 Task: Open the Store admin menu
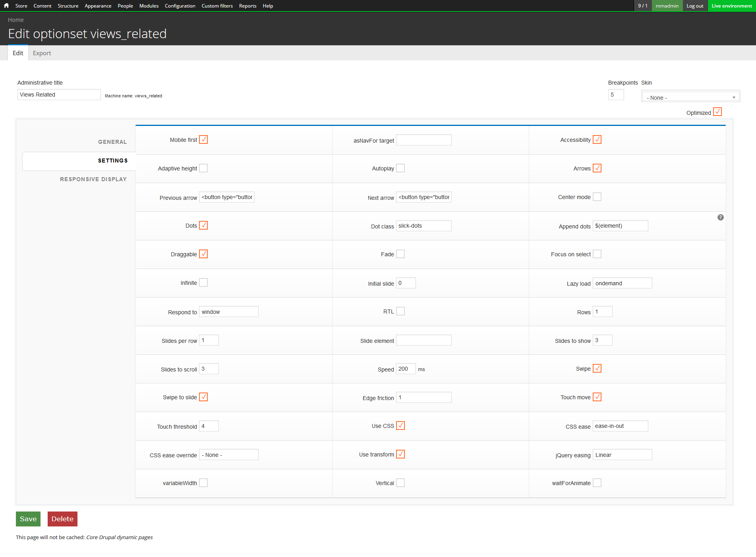[21, 6]
